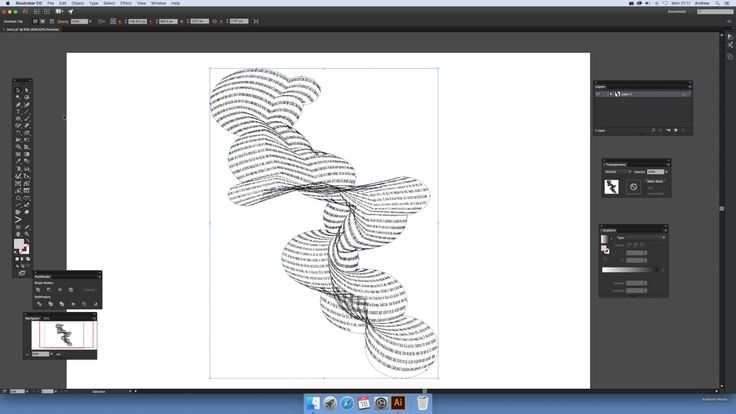Set paint to None in Tools panel
Viewport: 736px width, 414px height.
tap(28, 259)
